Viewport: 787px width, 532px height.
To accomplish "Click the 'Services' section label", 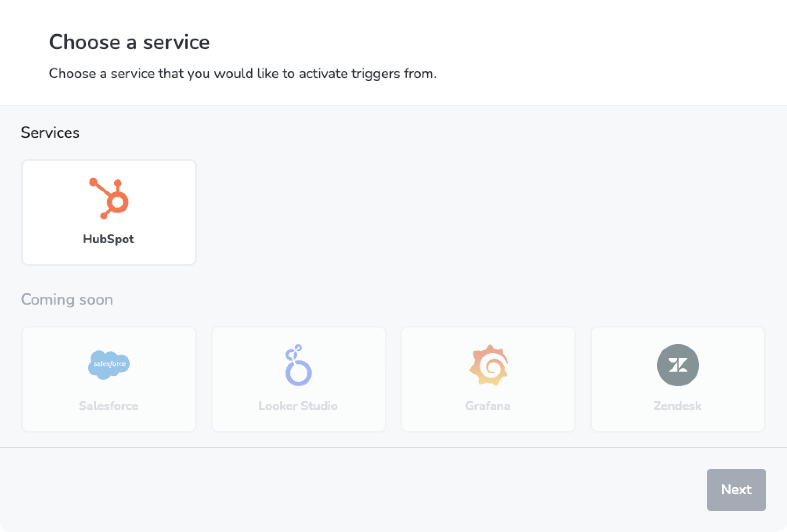I will click(x=50, y=133).
